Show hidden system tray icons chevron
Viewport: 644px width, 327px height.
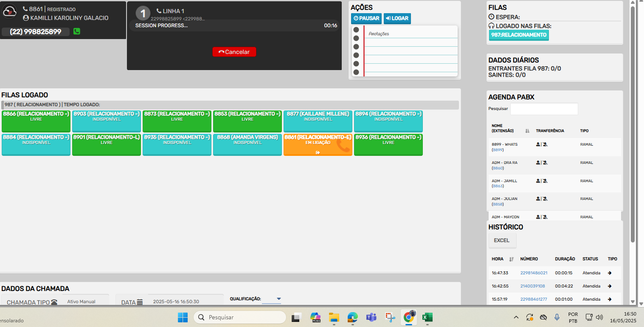516,317
